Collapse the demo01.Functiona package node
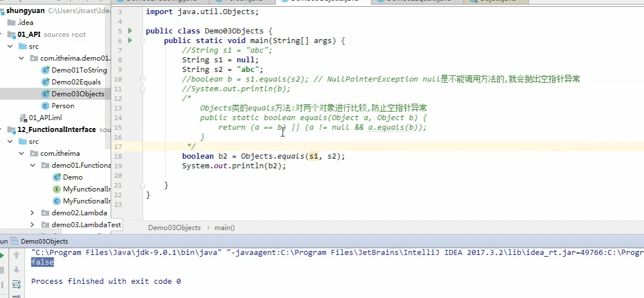The width and height of the screenshot is (644, 298). click(x=33, y=165)
